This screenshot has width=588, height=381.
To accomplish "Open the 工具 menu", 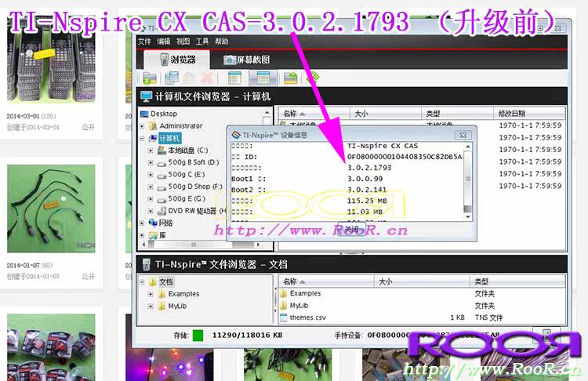I will click(x=202, y=42).
